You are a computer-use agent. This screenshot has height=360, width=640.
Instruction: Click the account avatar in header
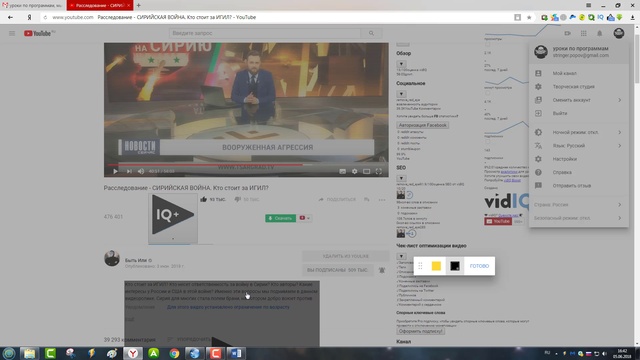(x=619, y=33)
